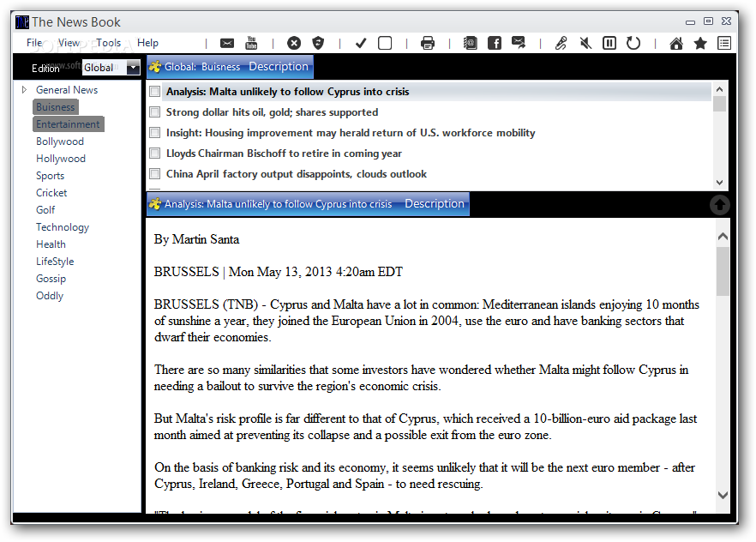Click the forward mail icon
This screenshot has height=542, width=756.
coord(519,43)
